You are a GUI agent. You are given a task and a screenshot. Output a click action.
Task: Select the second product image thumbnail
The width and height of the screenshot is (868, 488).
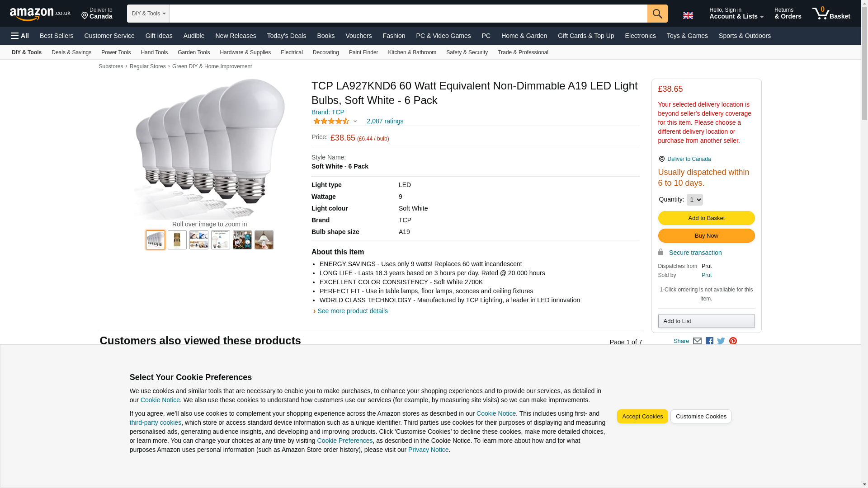(177, 240)
